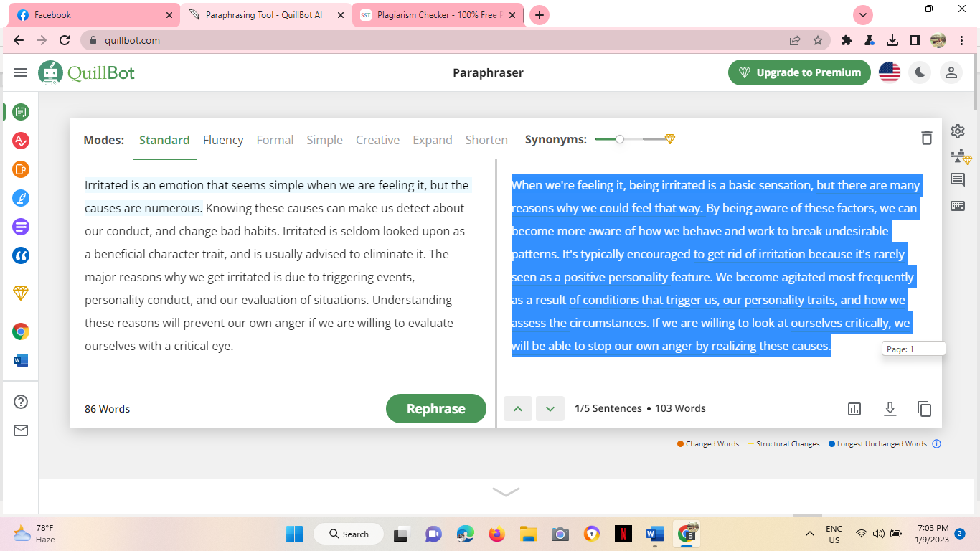This screenshot has width=980, height=551.
Task: Open the Feedback panel icon
Action: pos(958,180)
